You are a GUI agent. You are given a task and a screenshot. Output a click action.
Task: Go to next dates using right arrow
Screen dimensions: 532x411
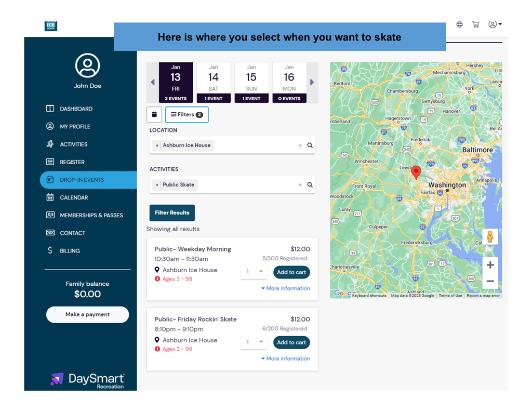(312, 82)
